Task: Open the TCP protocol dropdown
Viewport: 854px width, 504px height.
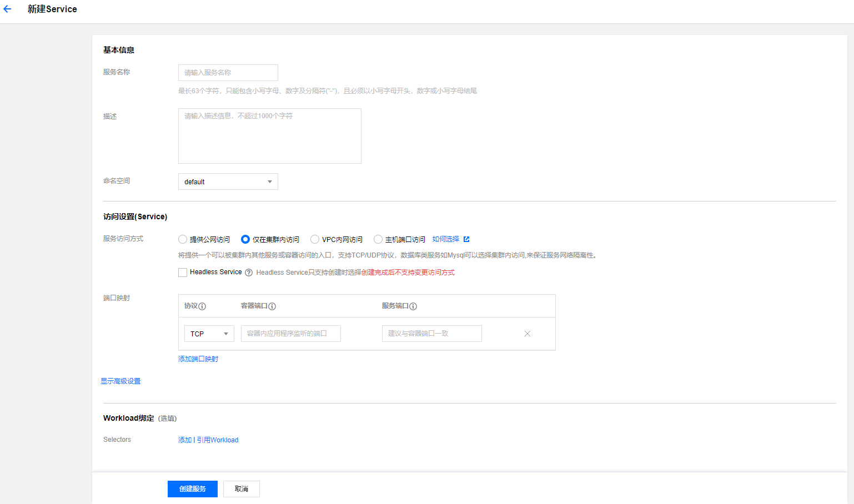Action: click(x=209, y=334)
